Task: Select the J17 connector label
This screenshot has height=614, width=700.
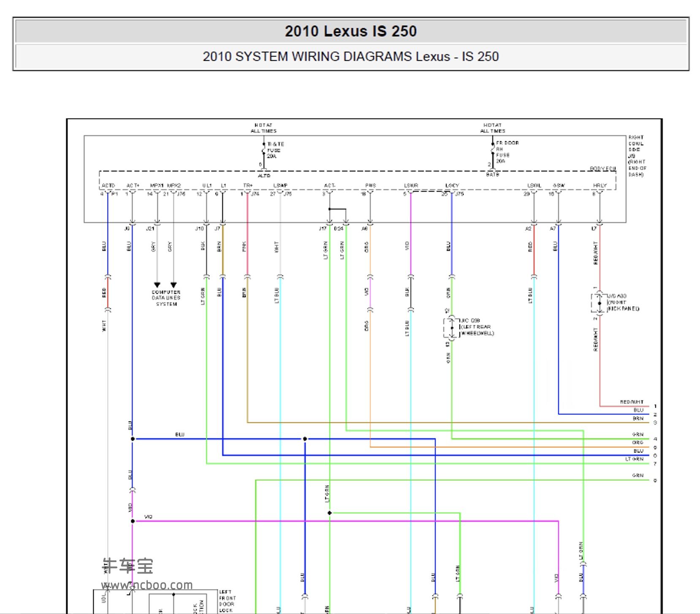Action: pos(323,228)
